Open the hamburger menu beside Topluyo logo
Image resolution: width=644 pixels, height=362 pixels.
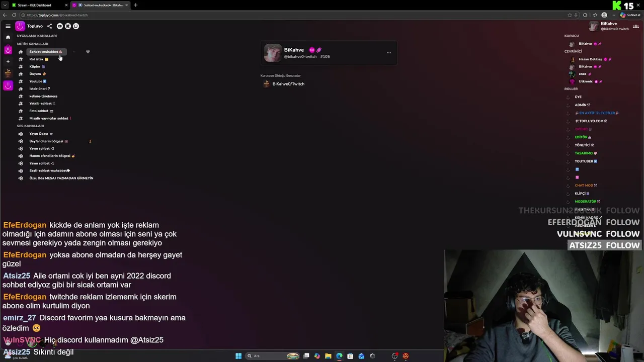click(8, 26)
